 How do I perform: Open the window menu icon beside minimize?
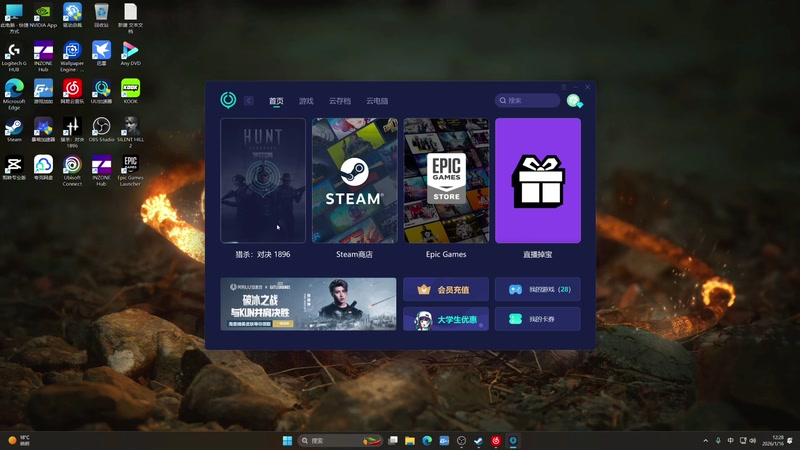[564, 87]
